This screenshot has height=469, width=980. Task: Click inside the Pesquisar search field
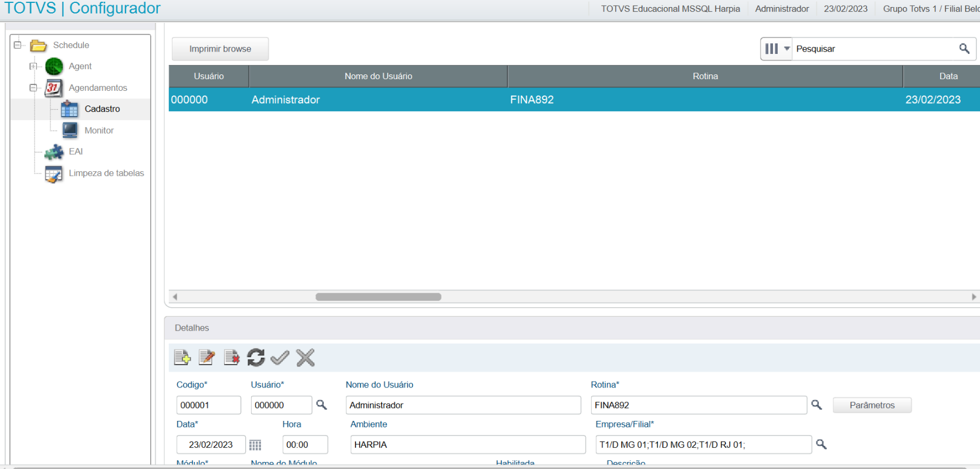click(x=874, y=49)
